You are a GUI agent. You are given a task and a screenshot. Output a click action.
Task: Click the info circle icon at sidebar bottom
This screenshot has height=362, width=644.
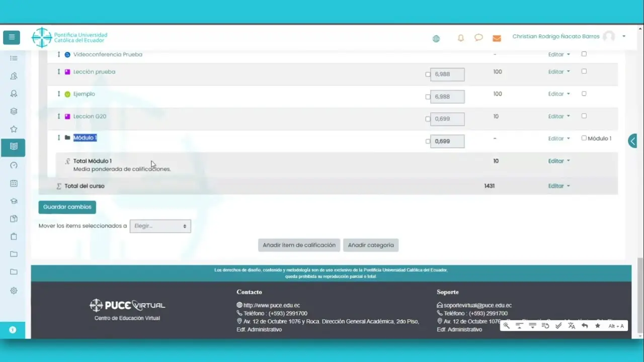pyautogui.click(x=13, y=330)
